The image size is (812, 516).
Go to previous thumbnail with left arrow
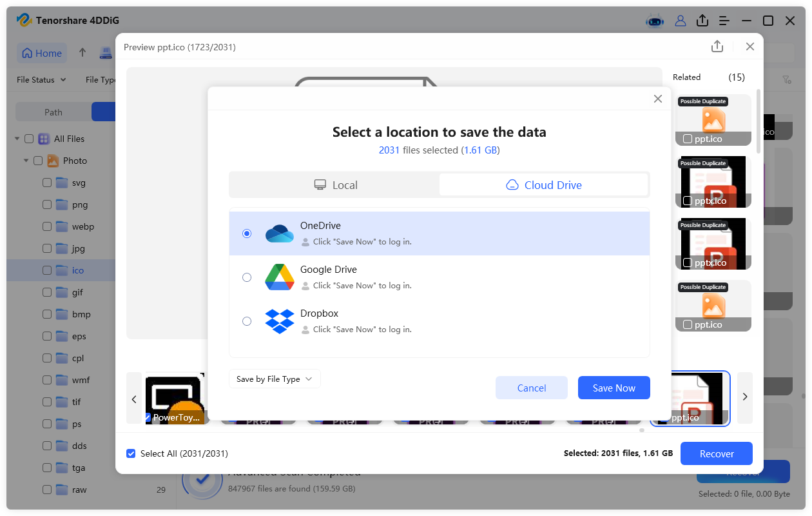pyautogui.click(x=134, y=398)
